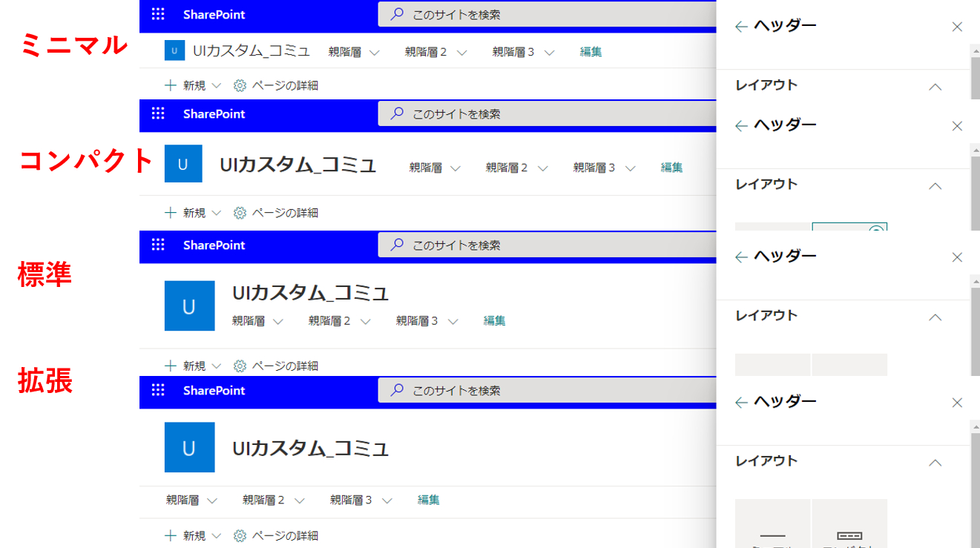Screen dimensions: 980x548
Task: Expand the 親階層 chevron in the 標準 header
Action: click(x=278, y=322)
